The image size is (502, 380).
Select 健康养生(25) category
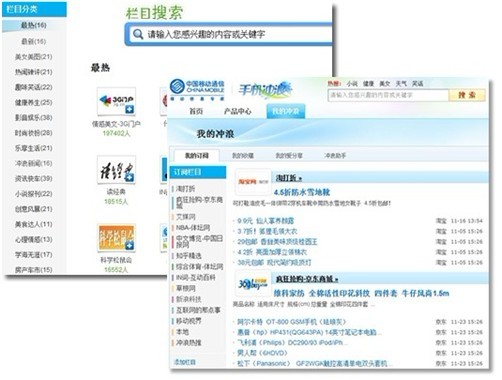(x=34, y=102)
